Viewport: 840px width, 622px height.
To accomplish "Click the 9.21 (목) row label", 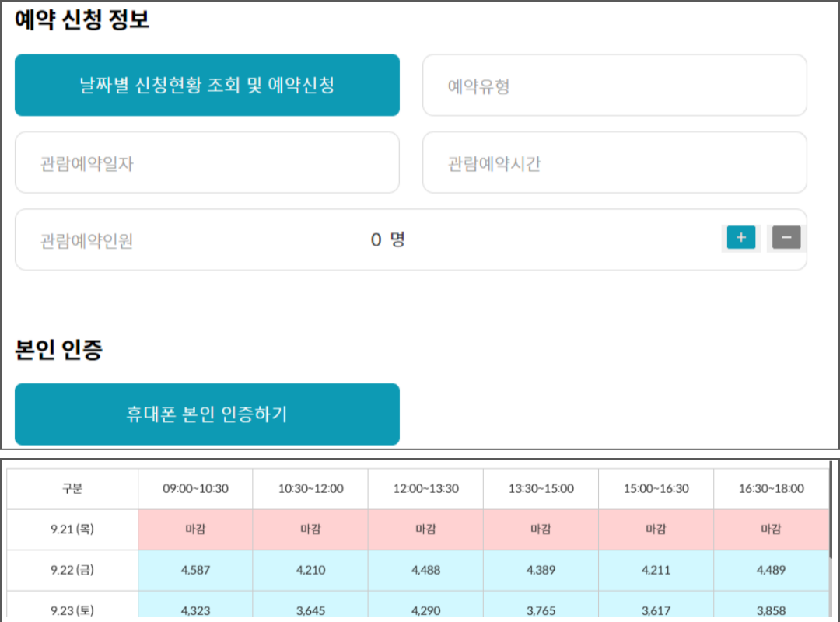I will coord(72,528).
